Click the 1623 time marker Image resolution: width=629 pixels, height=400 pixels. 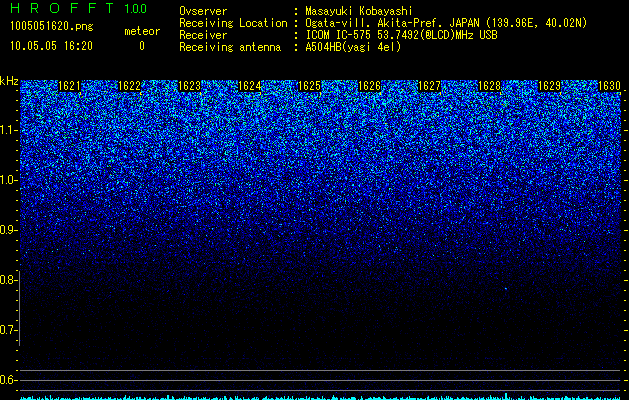pyautogui.click(x=189, y=86)
